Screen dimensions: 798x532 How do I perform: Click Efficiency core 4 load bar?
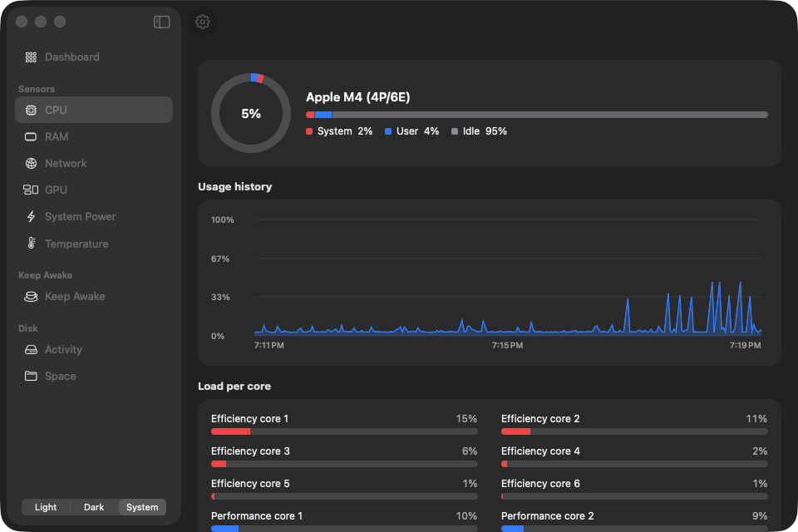click(634, 464)
